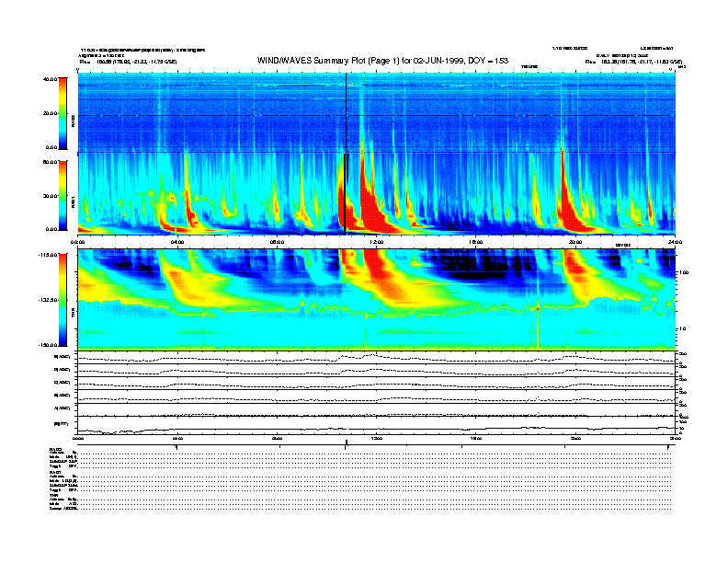Click the 60.00 label on the RAD1 color scale

click(x=50, y=162)
